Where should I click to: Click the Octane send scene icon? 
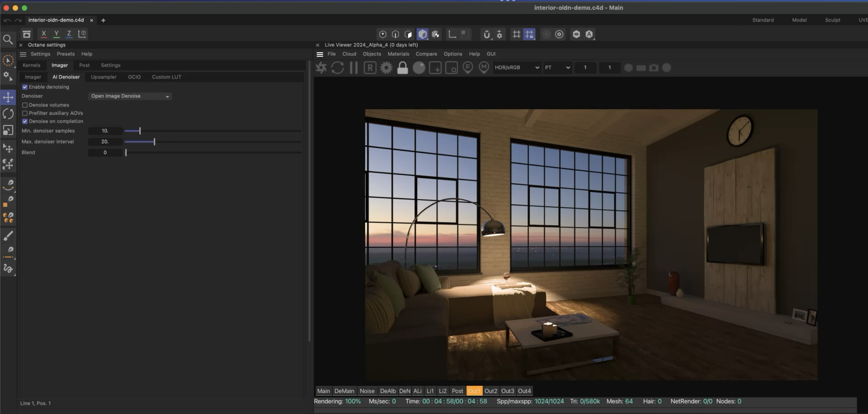321,68
